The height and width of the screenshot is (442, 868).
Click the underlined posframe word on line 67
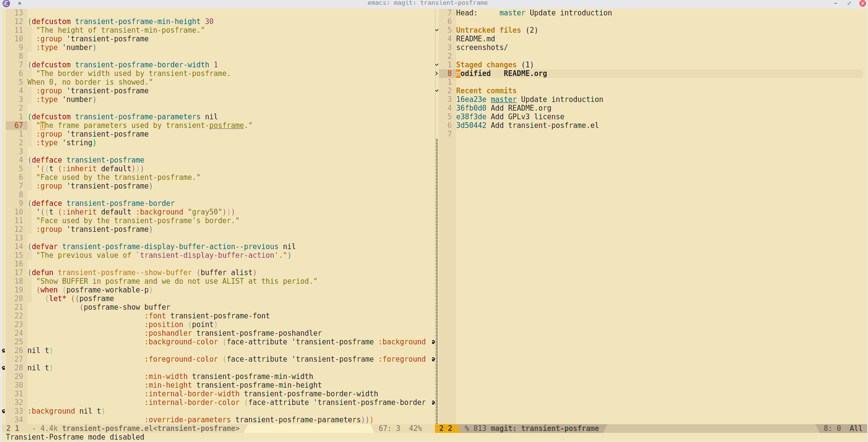tap(227, 126)
